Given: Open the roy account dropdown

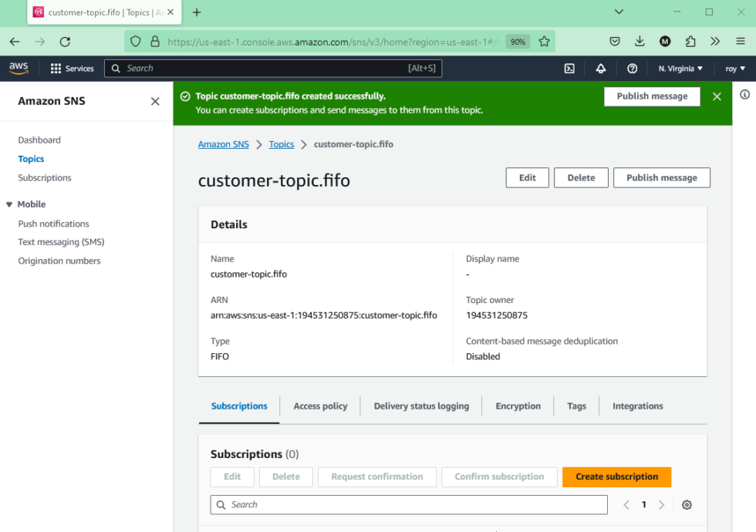Looking at the screenshot, I should 735,69.
